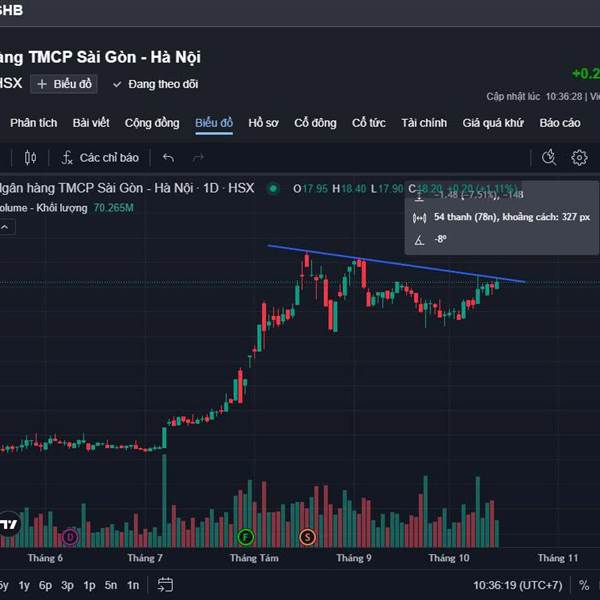Image resolution: width=600 pixels, height=600 pixels.
Task: Click the chart symbol title 1D · HSX
Action: 228,188
